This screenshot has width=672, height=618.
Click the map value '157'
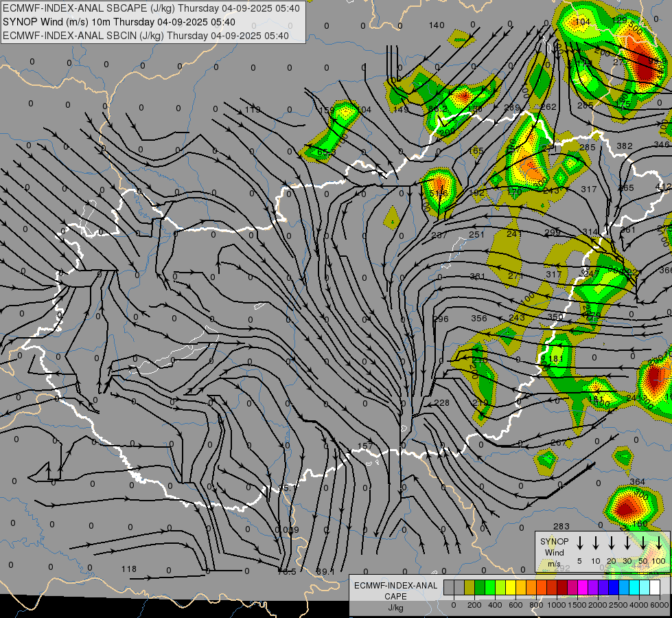pyautogui.click(x=365, y=446)
